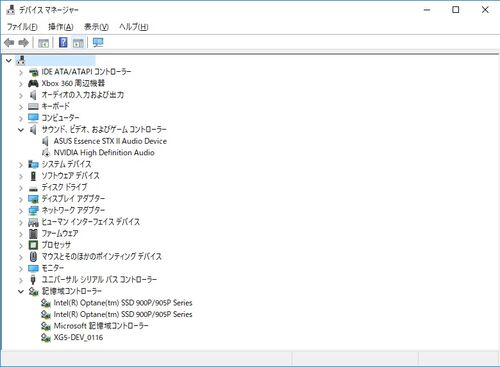
Task: Expand the IDE ATA/ATAPI コントローラー category
Action: [x=21, y=72]
